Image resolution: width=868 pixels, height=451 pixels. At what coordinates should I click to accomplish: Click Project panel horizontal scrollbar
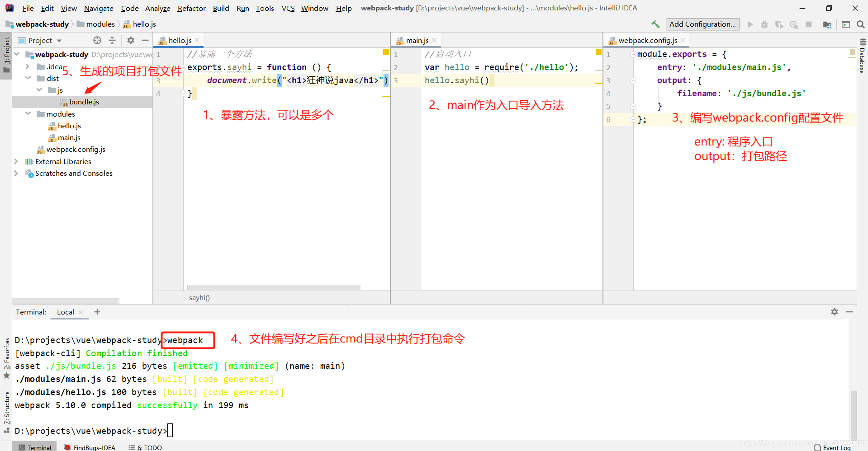click(x=66, y=301)
